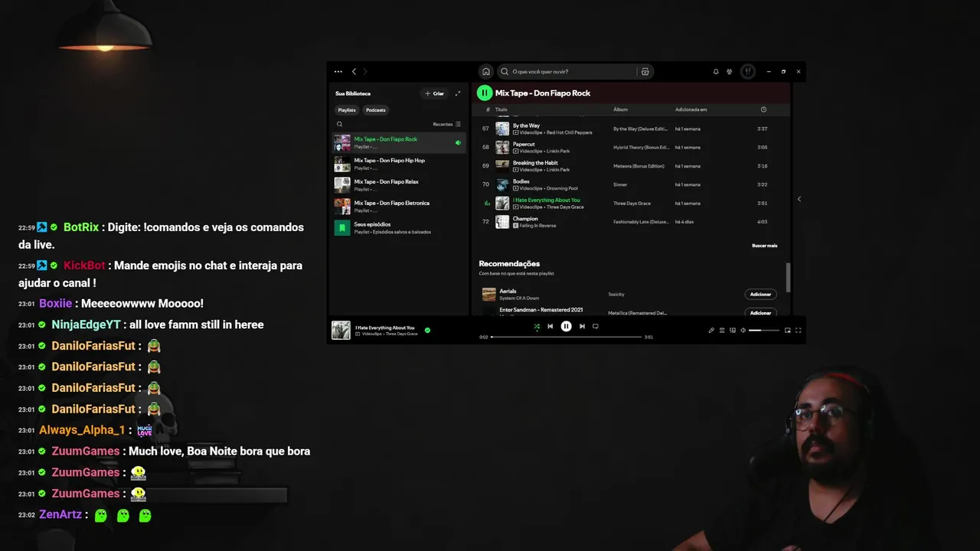Image resolution: width=980 pixels, height=551 pixels.
Task: Open the connect-to-device icon
Action: (733, 331)
